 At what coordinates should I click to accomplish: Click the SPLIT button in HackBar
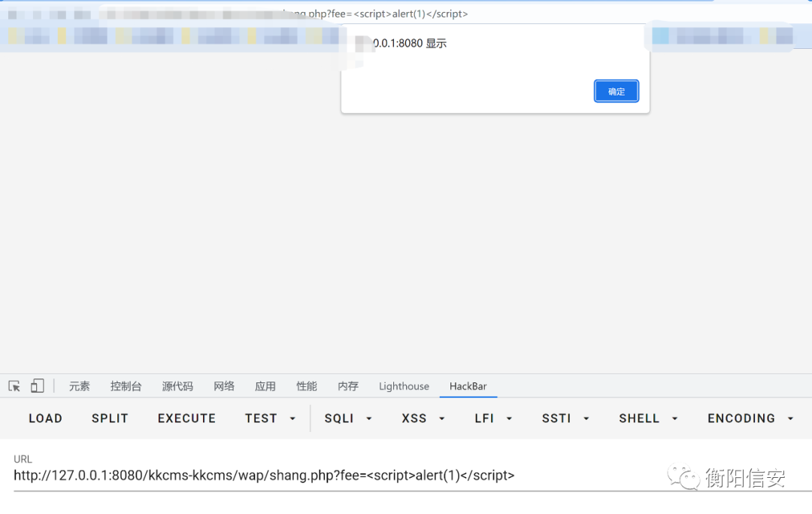(110, 418)
